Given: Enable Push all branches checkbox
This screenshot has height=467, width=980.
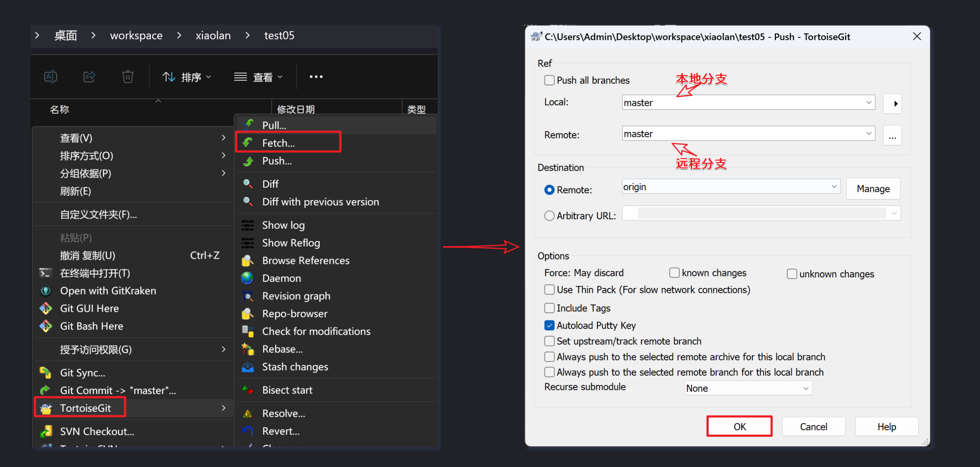Looking at the screenshot, I should (x=549, y=80).
